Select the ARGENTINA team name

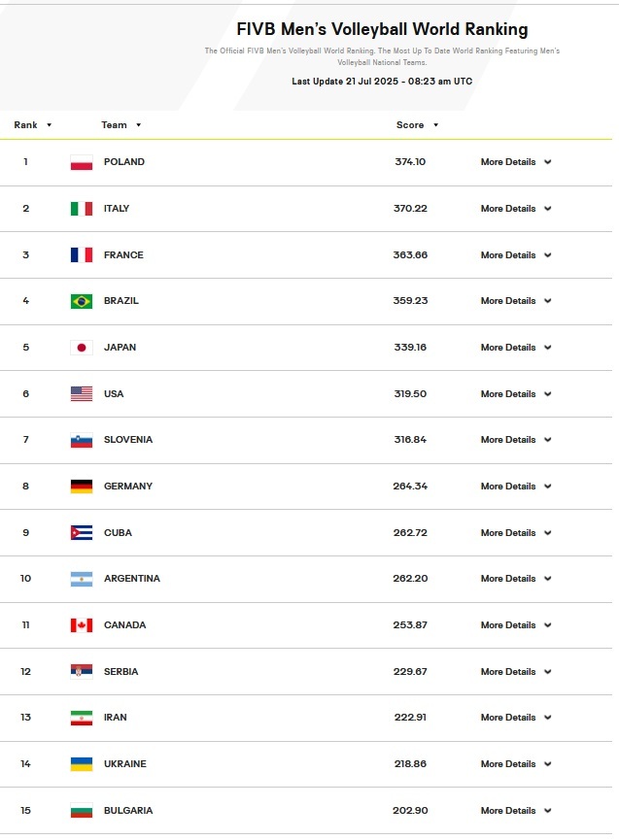click(132, 579)
